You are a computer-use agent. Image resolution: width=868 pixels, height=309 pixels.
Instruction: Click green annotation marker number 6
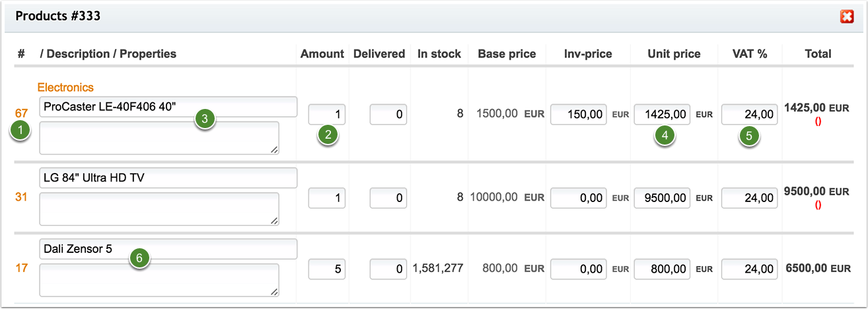[139, 258]
